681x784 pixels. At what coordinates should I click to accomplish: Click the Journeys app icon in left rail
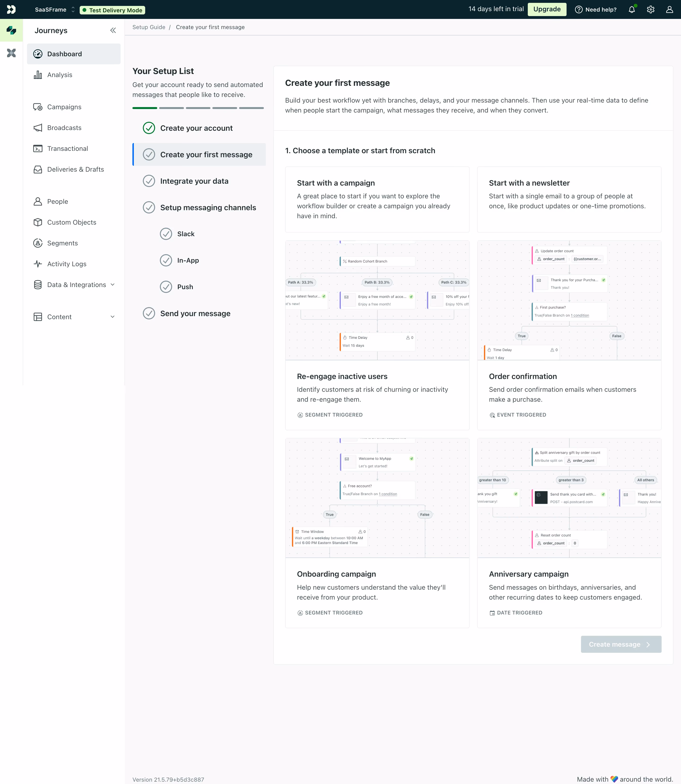click(x=11, y=30)
